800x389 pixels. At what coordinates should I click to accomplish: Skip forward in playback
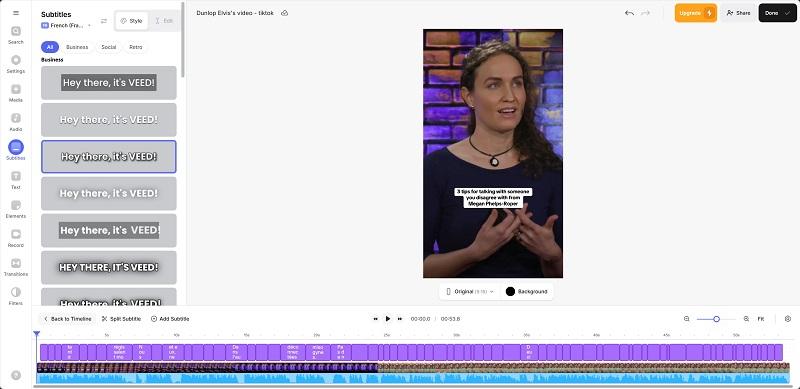[400, 319]
